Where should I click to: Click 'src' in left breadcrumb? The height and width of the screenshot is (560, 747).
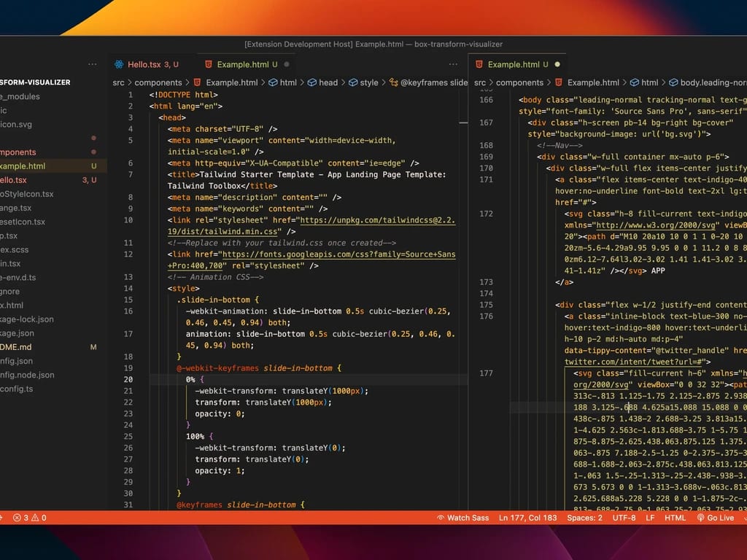pyautogui.click(x=119, y=82)
